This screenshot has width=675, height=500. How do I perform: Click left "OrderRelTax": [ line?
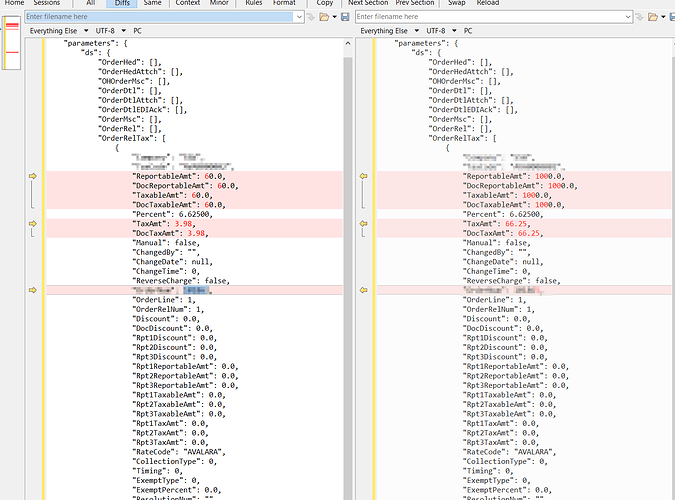(132, 138)
